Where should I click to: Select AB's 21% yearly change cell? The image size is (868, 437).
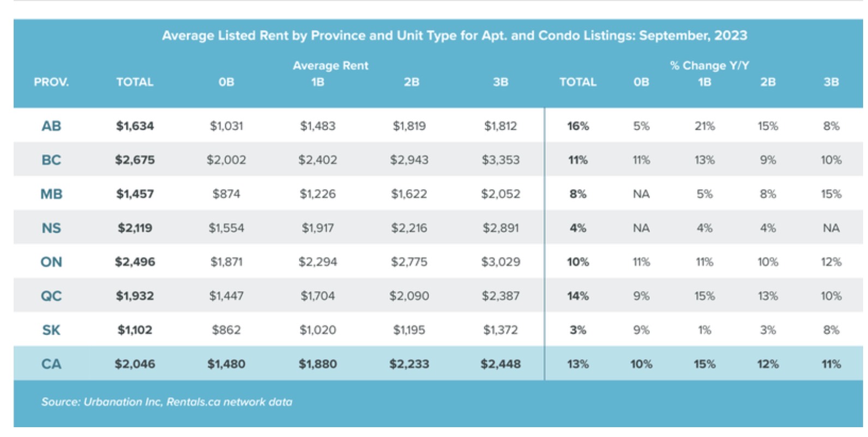click(704, 126)
